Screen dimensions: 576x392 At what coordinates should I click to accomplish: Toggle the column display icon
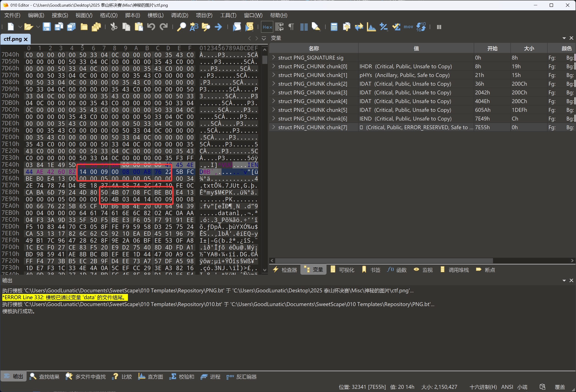pos(304,27)
